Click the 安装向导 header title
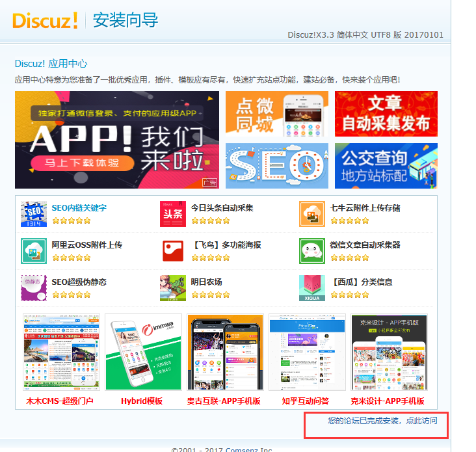476x452 pixels. point(126,20)
